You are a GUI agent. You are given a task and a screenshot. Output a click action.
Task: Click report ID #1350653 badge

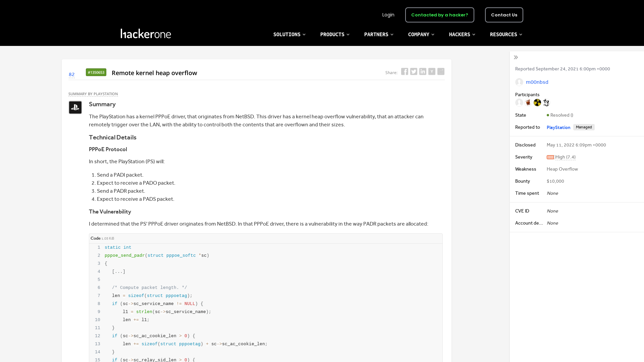(96, 72)
